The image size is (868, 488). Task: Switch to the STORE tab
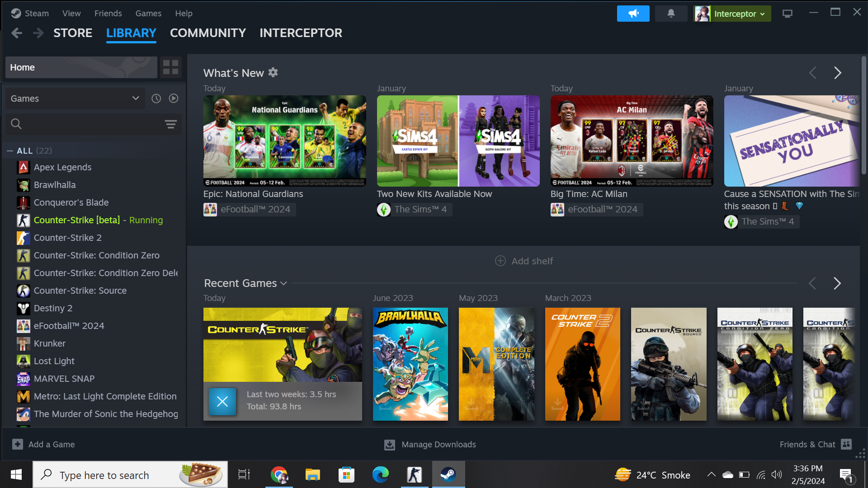[x=73, y=33]
